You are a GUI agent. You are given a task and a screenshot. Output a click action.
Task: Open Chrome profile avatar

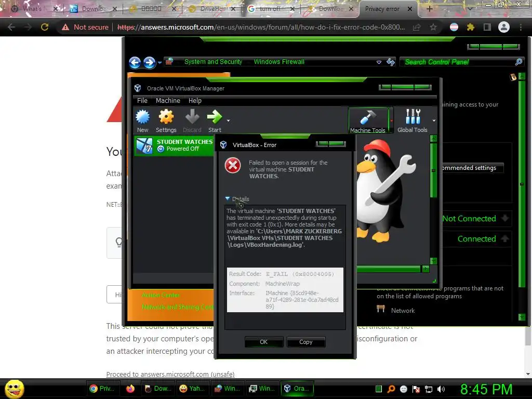coord(504,27)
